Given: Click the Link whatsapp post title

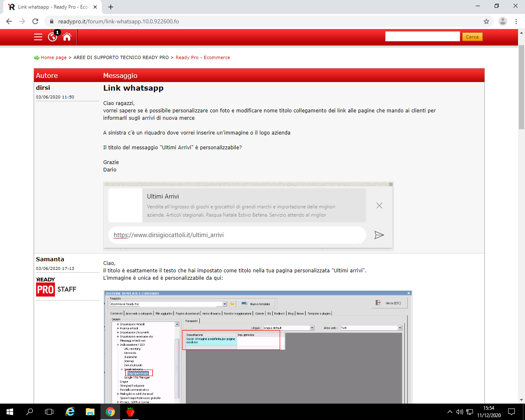Looking at the screenshot, I should (x=133, y=88).
